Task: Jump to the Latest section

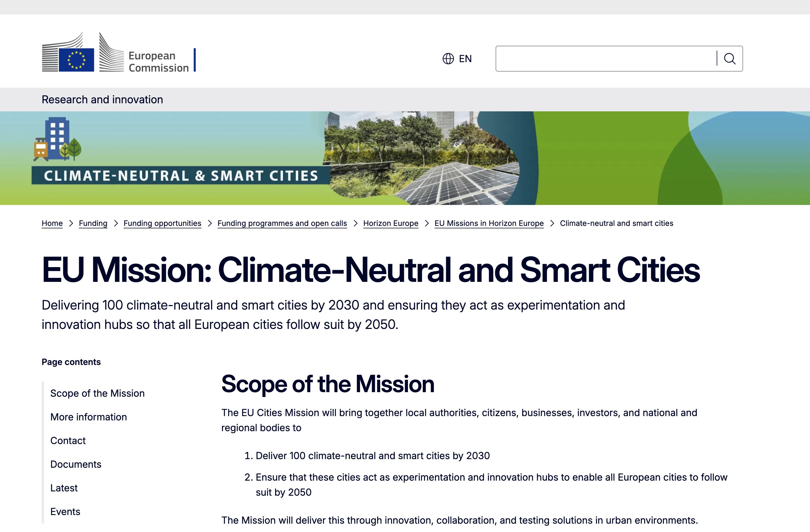Action: coord(64,488)
